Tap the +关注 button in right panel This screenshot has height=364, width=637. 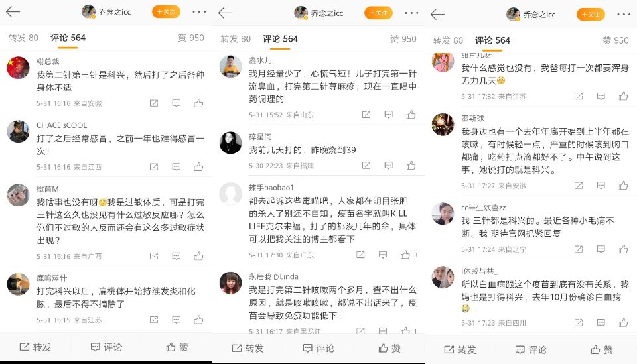(x=591, y=14)
